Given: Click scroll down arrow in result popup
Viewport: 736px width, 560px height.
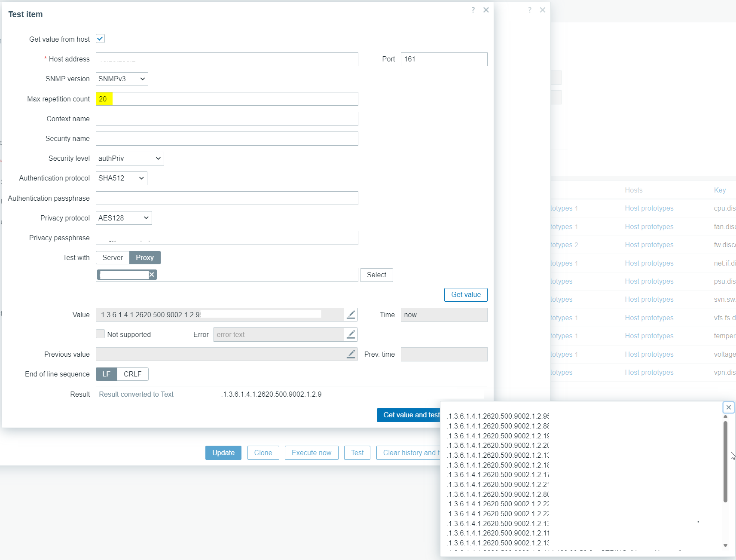Looking at the screenshot, I should pos(725,545).
